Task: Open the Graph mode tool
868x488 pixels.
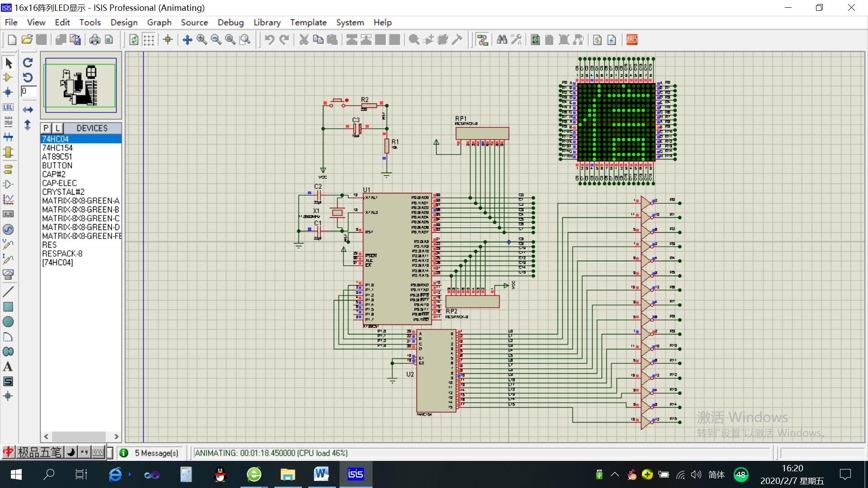Action: 8,199
